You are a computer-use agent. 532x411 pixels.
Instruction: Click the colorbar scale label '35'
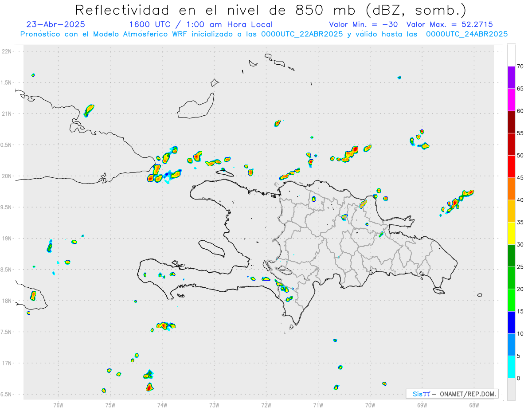(x=520, y=223)
